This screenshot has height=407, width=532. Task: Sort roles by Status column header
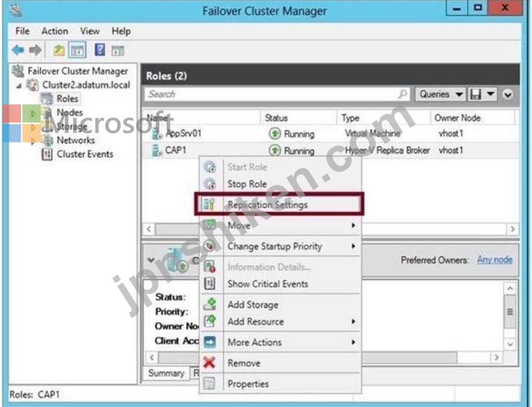[x=299, y=117]
